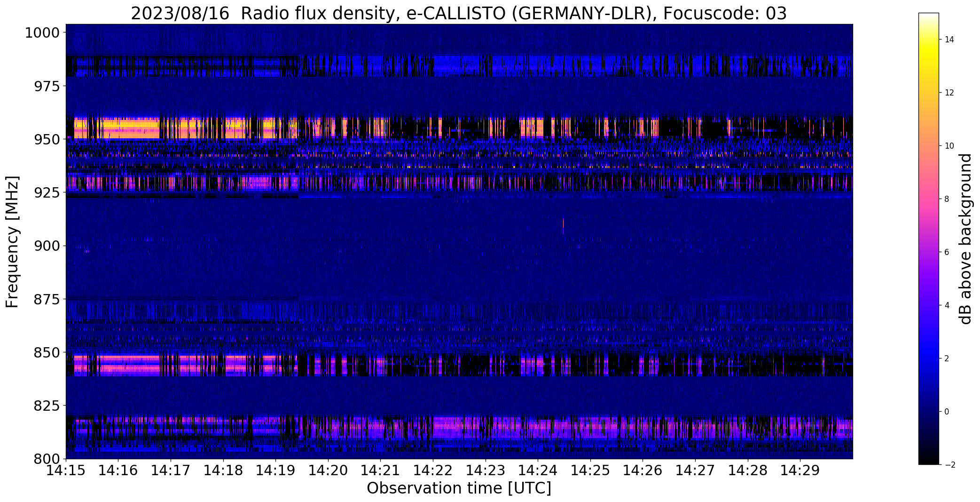The height and width of the screenshot is (502, 980).
Task: Click the 900 frequency tick label
Action: click(47, 246)
